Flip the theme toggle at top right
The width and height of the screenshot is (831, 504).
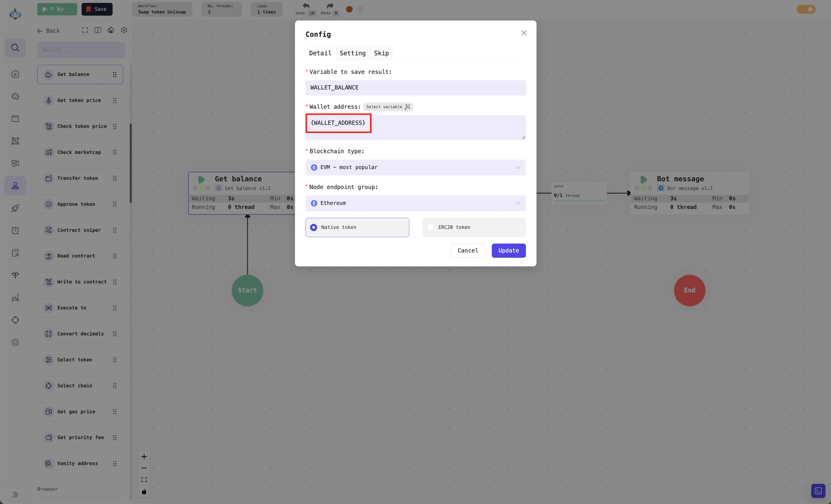pos(806,9)
